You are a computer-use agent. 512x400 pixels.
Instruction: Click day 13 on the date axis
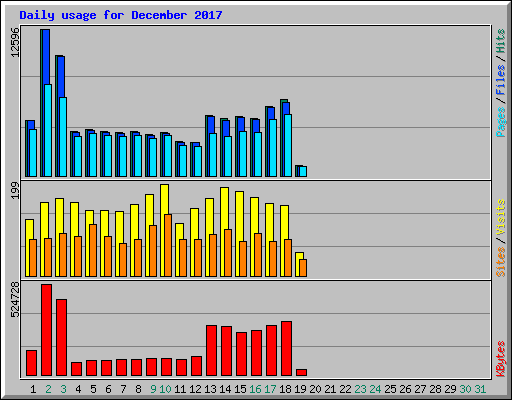tap(210, 389)
